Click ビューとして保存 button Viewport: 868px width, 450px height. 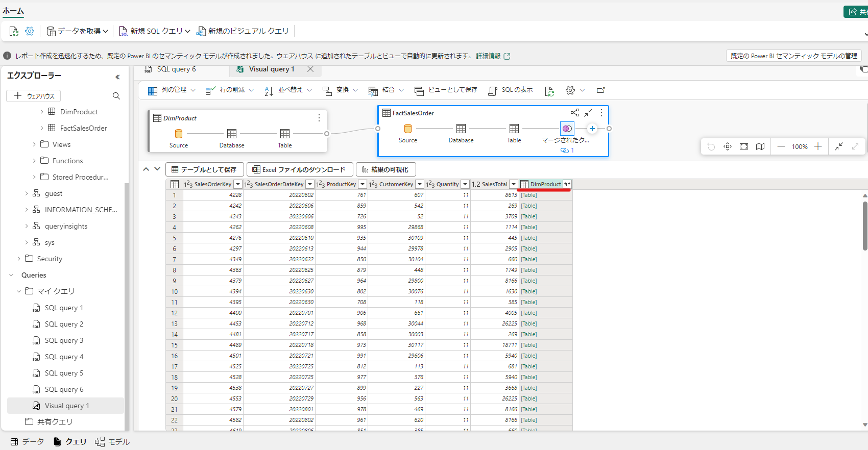(x=446, y=90)
